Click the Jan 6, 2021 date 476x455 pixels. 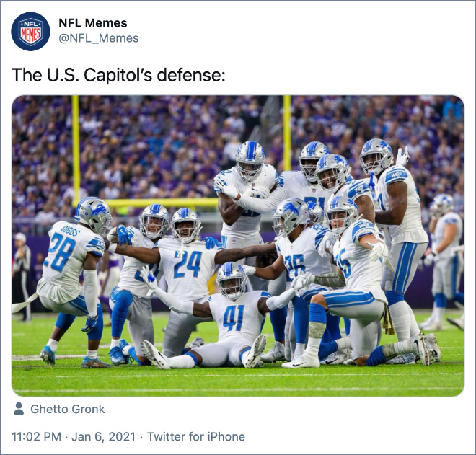coord(104,437)
